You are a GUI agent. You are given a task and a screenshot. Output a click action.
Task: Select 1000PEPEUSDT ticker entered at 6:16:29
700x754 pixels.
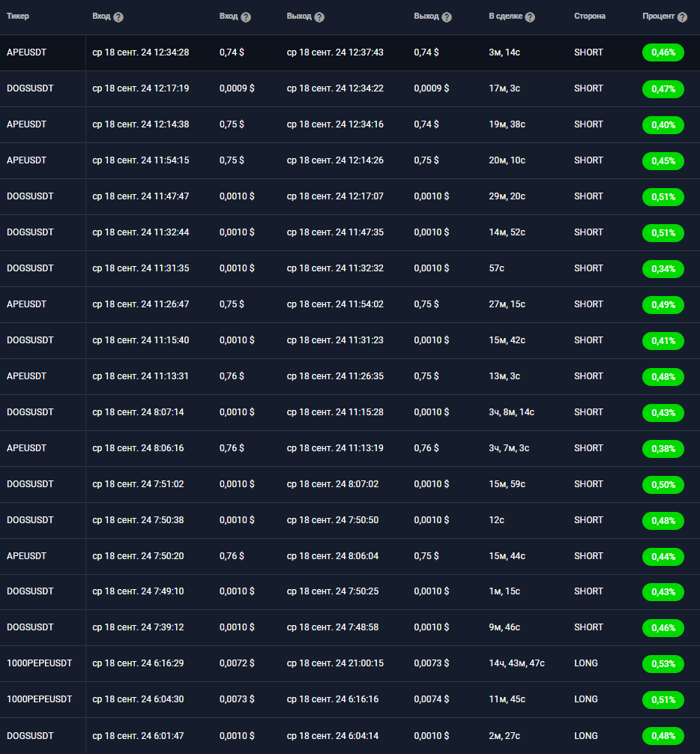tap(40, 663)
